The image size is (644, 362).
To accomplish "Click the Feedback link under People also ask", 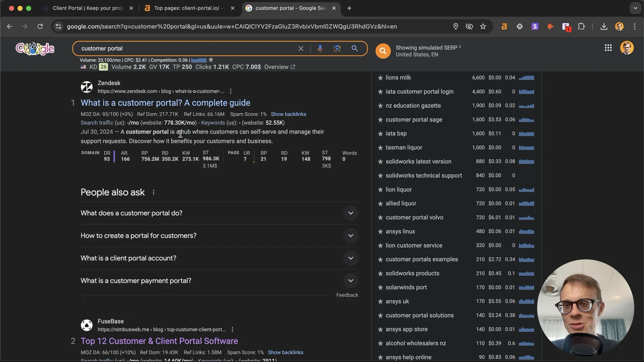I will tap(347, 295).
